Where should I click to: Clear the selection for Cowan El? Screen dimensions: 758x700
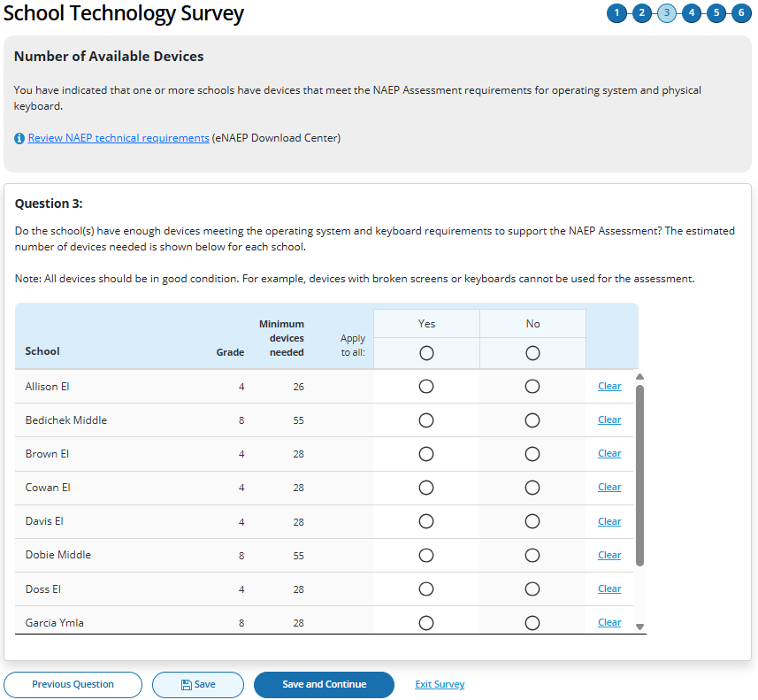tap(609, 487)
